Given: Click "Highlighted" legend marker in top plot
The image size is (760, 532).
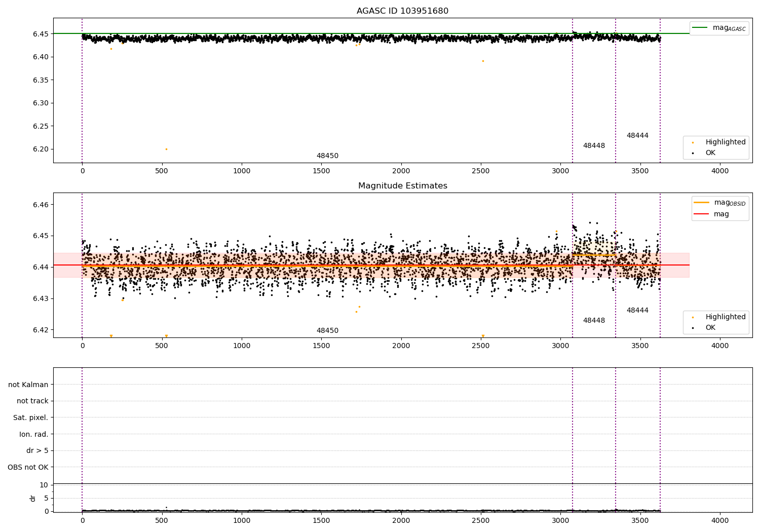Looking at the screenshot, I should coord(693,142).
